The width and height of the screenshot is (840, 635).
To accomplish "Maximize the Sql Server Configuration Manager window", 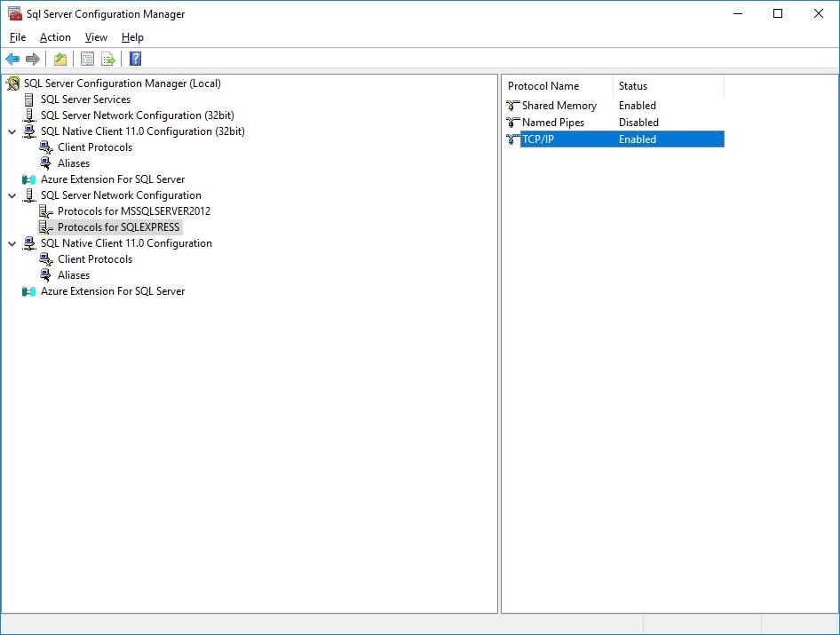I will 778,13.
